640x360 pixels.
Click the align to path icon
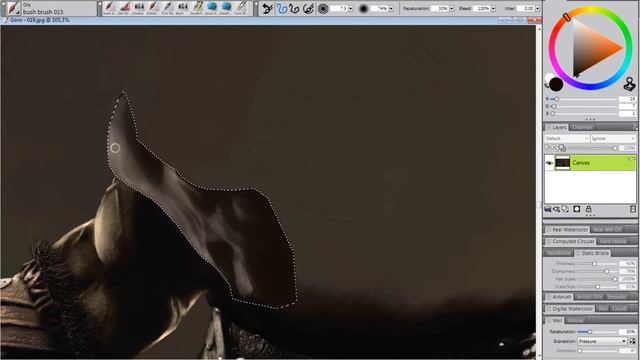pyautogui.click(x=308, y=8)
